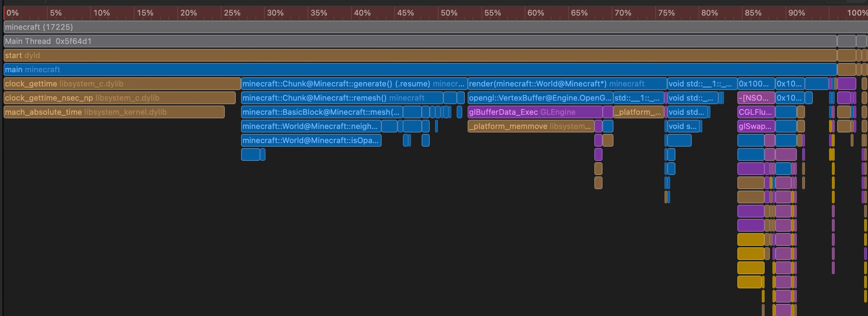Click the BasicBlock mesh( frame

(322, 112)
